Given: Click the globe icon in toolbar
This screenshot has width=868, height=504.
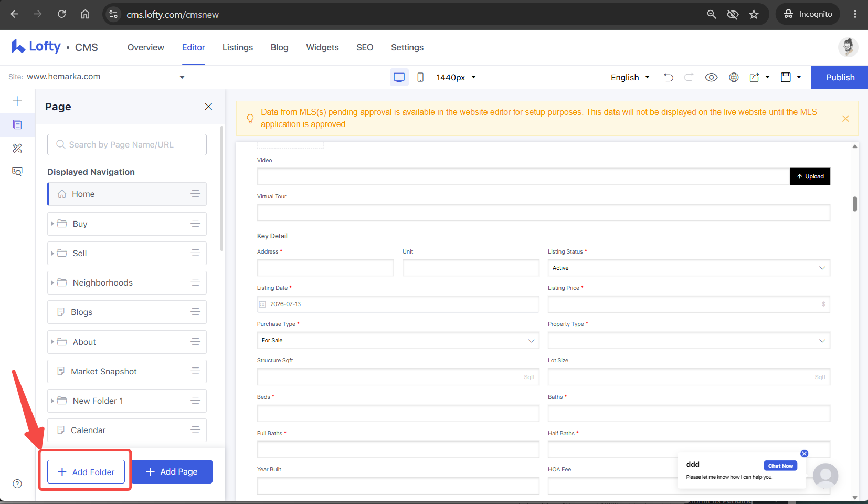Looking at the screenshot, I should (x=734, y=77).
